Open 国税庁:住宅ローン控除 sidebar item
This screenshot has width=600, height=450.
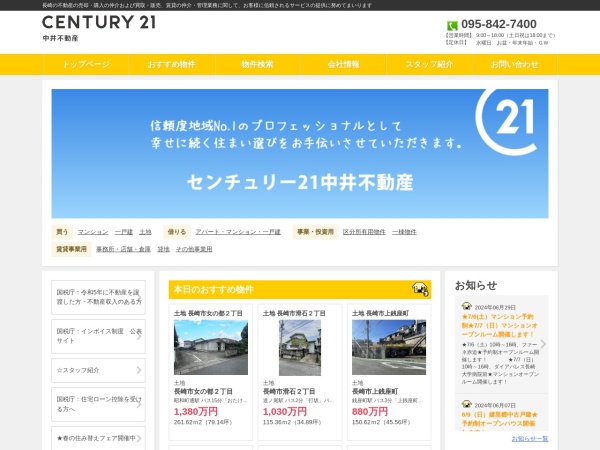[98, 404]
